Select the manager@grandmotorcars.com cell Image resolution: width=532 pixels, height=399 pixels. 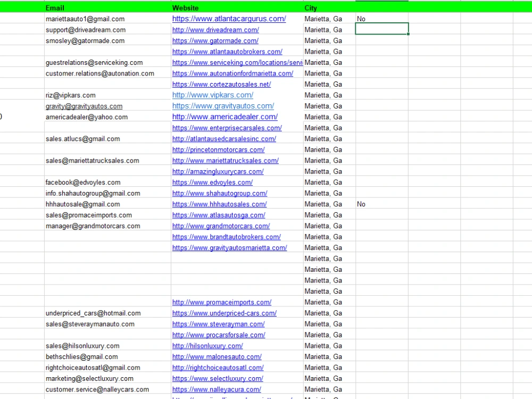tap(107, 226)
